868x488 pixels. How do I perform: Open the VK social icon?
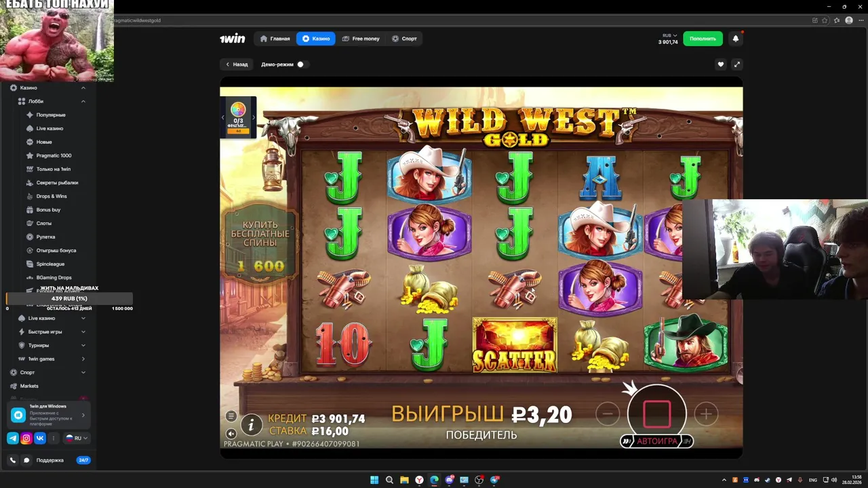(40, 439)
